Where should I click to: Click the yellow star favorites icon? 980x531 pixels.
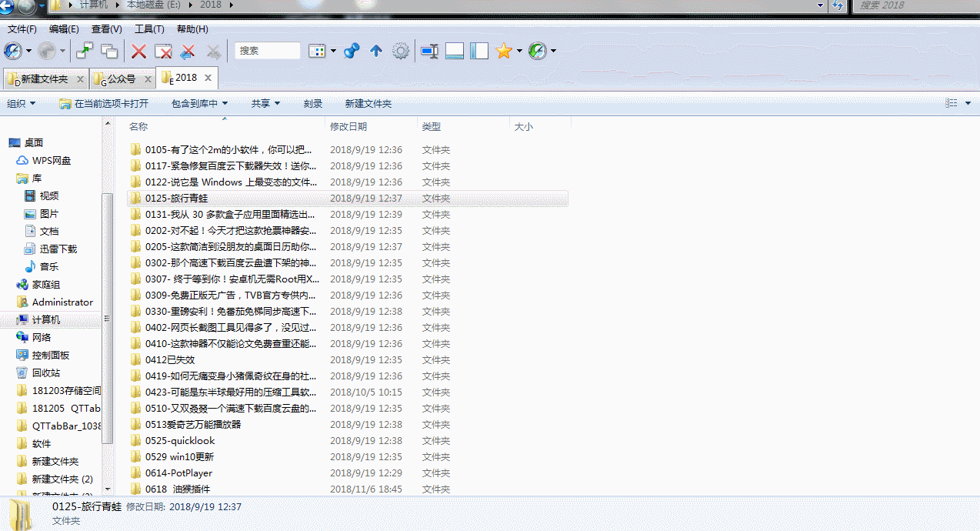[x=504, y=52]
